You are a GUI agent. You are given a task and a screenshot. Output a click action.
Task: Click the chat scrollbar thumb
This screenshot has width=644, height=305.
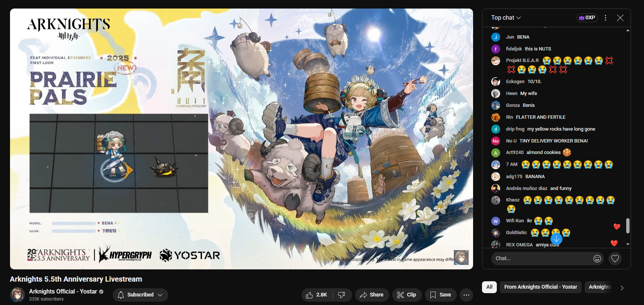628,226
